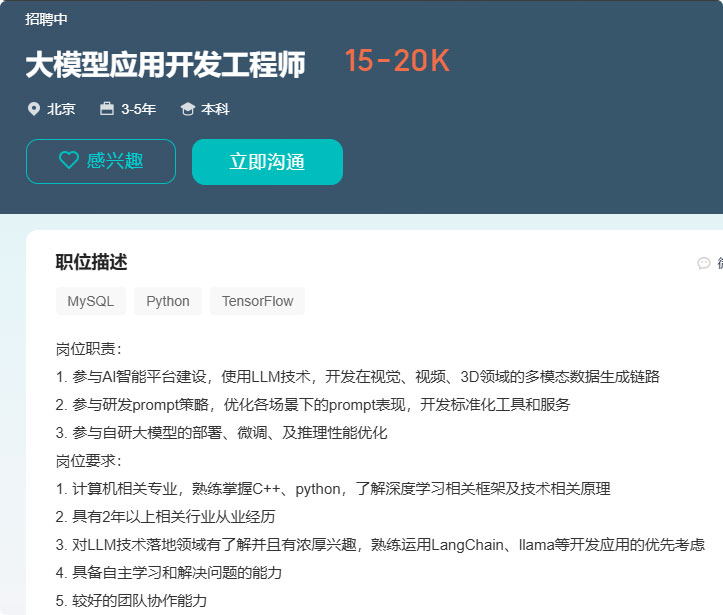This screenshot has width=723, height=615.
Task: Click the line 具有2年以上相关行业从业经历
Action: point(165,517)
